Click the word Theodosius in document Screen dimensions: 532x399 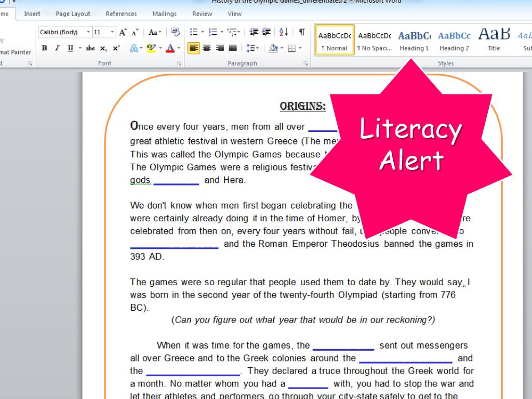(x=355, y=244)
